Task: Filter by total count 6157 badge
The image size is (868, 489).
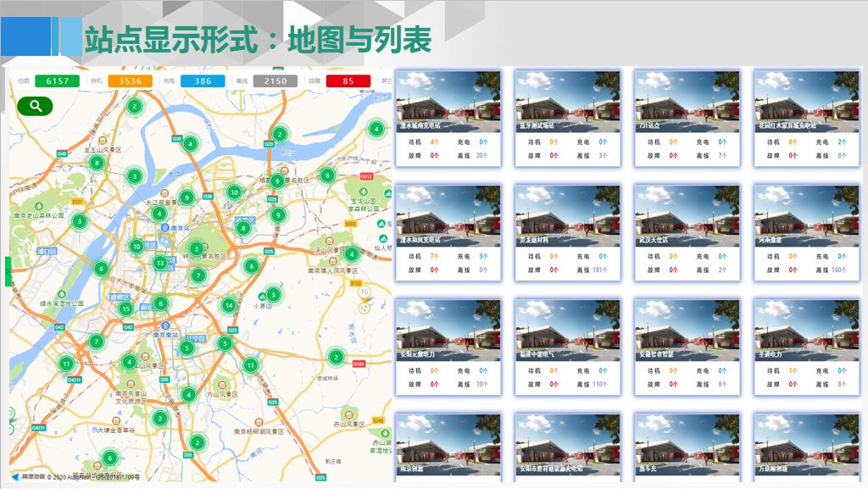Action: [57, 81]
